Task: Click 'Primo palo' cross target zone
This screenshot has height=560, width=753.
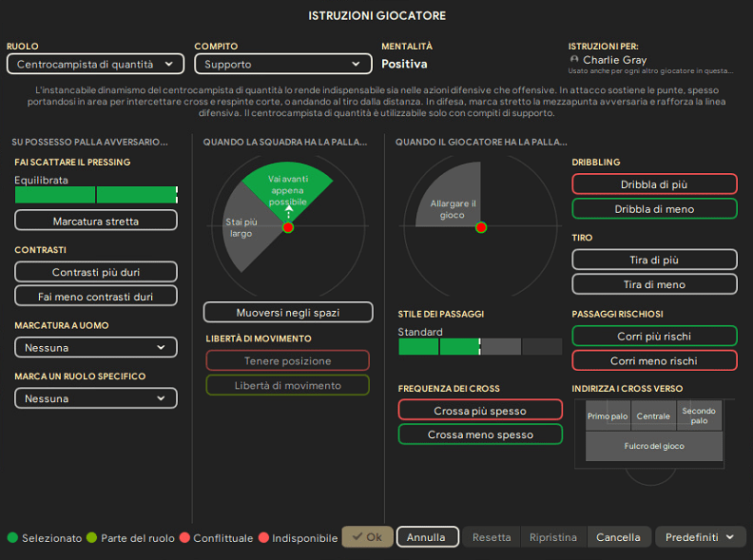Action: pyautogui.click(x=606, y=416)
